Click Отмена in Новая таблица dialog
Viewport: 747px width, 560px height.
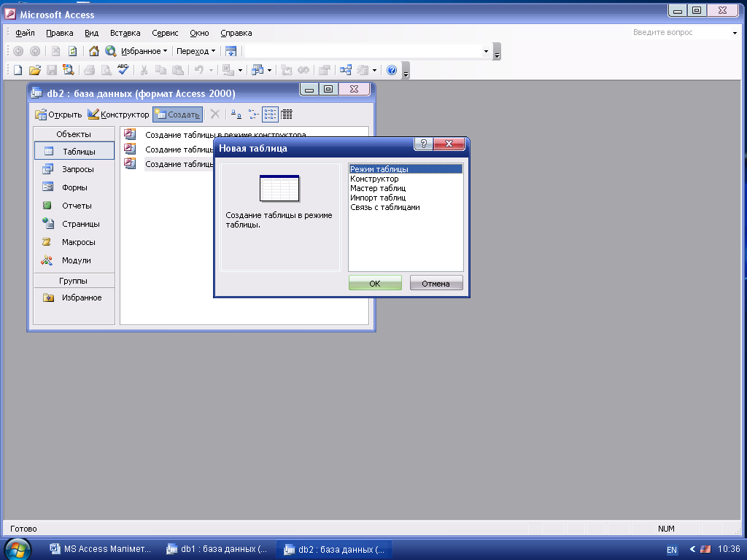(436, 283)
